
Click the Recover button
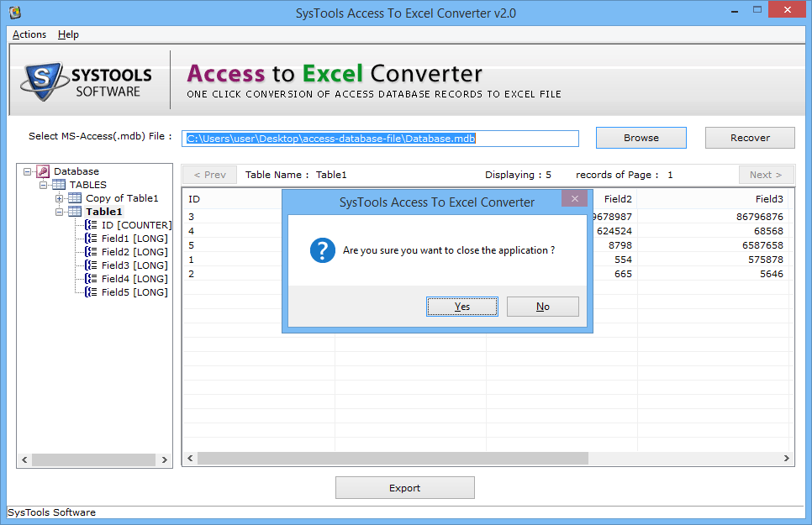click(750, 138)
